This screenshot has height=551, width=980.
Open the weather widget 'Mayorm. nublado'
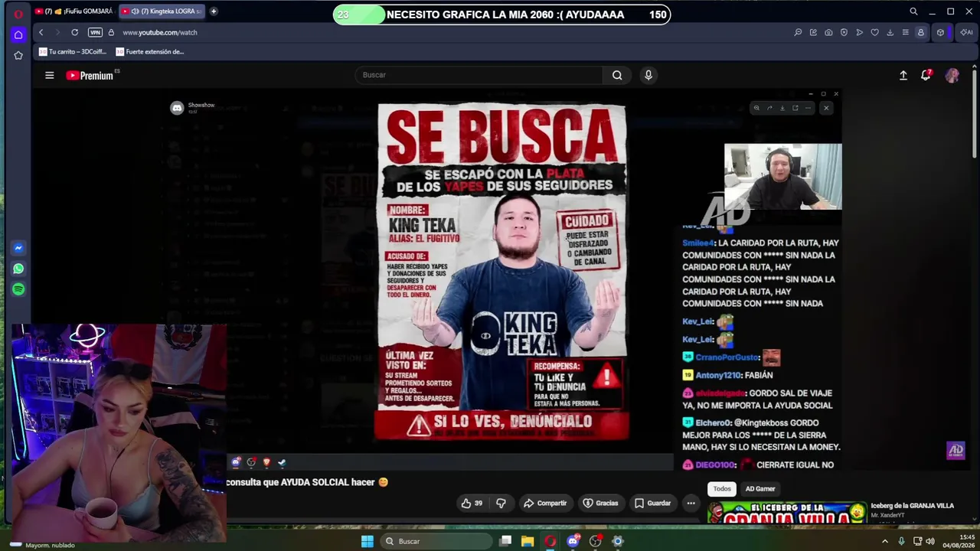pos(42,545)
